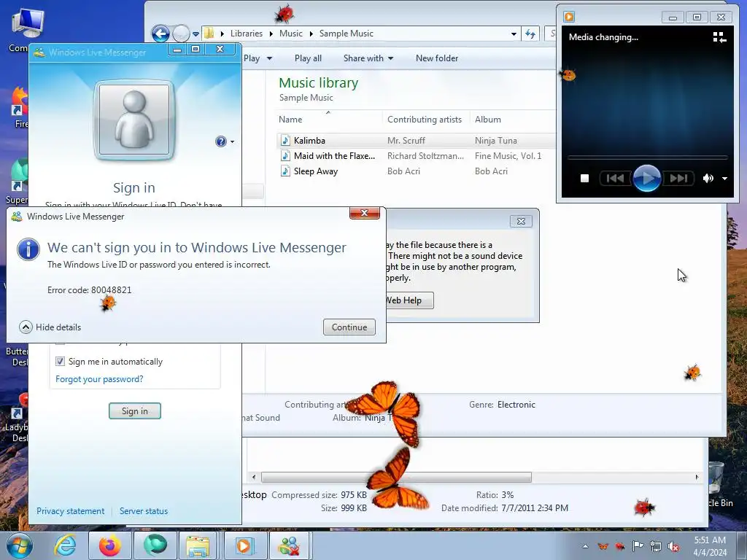This screenshot has height=560, width=747.
Task: Open the dropdown arrow beside Messenger help icon
Action: [232, 142]
